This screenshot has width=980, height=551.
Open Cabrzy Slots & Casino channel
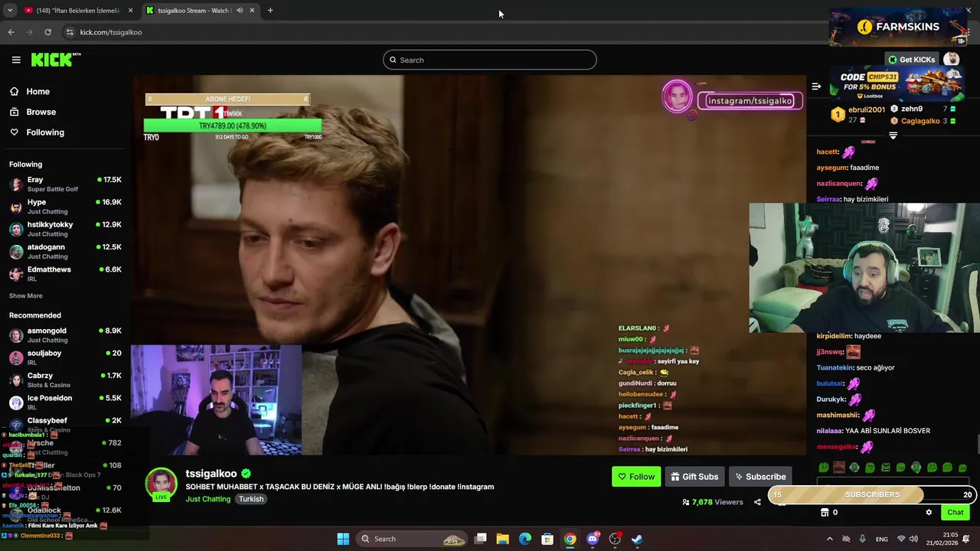click(x=65, y=380)
